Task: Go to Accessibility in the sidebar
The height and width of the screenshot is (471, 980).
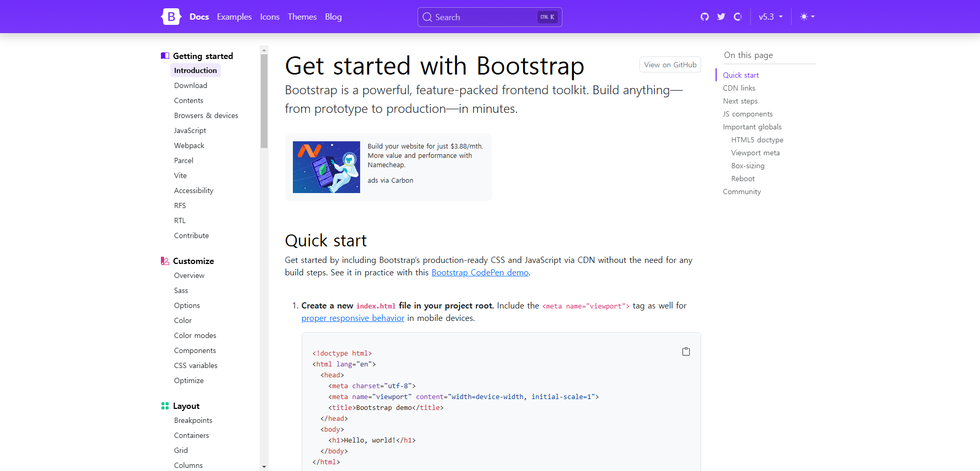Action: tap(194, 190)
